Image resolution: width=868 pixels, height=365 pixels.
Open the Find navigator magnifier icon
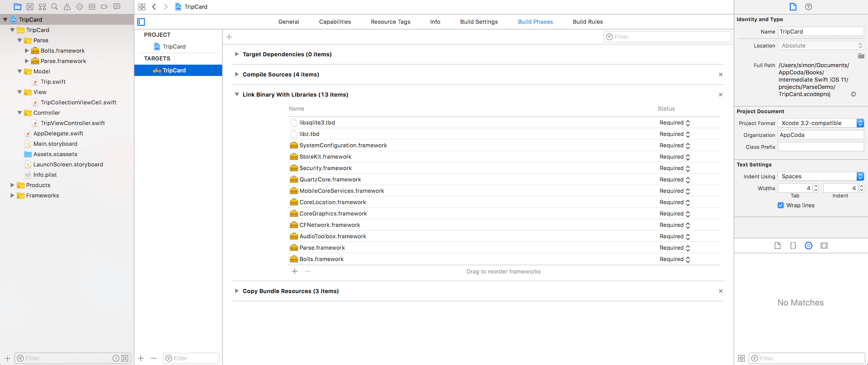tap(55, 7)
